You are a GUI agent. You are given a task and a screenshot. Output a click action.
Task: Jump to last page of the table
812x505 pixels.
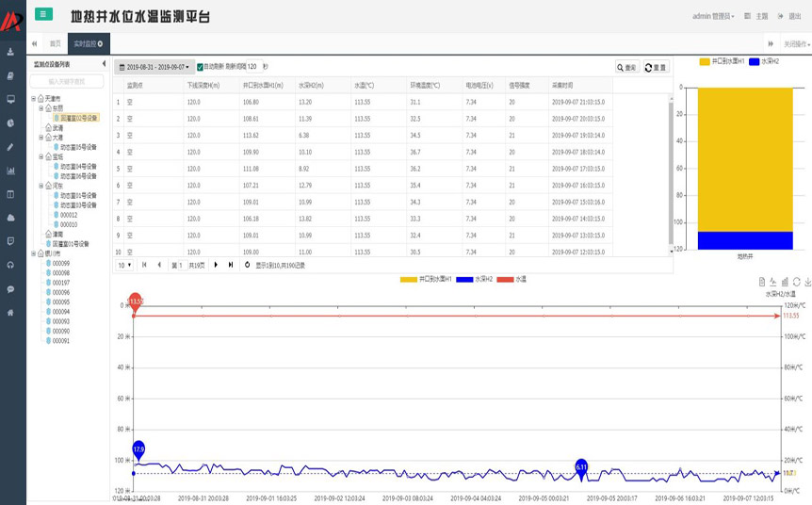click(x=231, y=266)
